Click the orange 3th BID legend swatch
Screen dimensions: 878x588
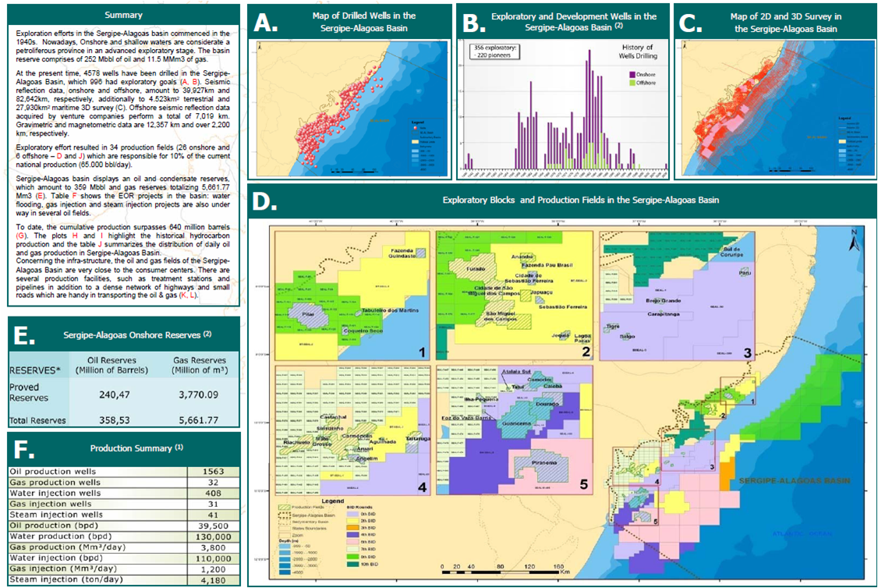(351, 528)
